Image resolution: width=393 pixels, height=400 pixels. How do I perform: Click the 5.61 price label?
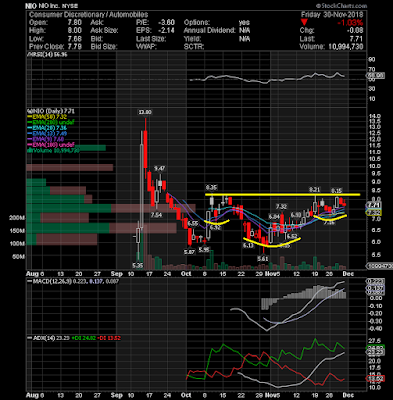263,259
